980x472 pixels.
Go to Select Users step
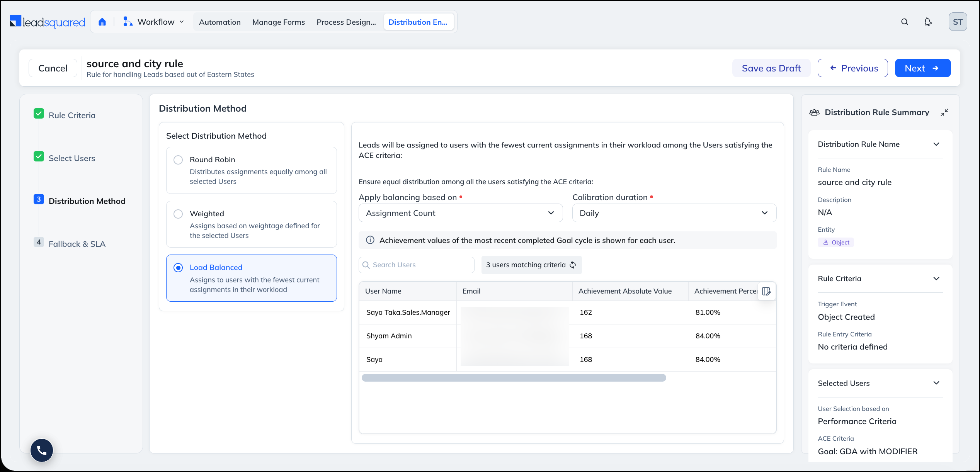coord(72,158)
